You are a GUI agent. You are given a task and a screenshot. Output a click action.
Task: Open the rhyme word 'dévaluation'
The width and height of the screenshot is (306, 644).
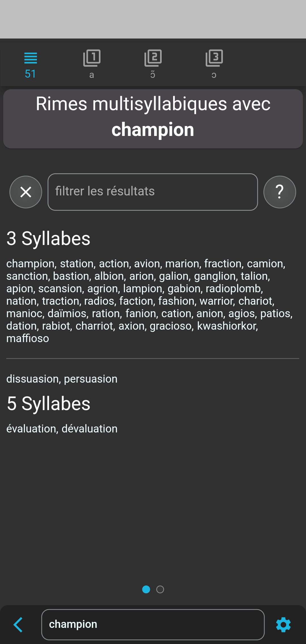90,429
